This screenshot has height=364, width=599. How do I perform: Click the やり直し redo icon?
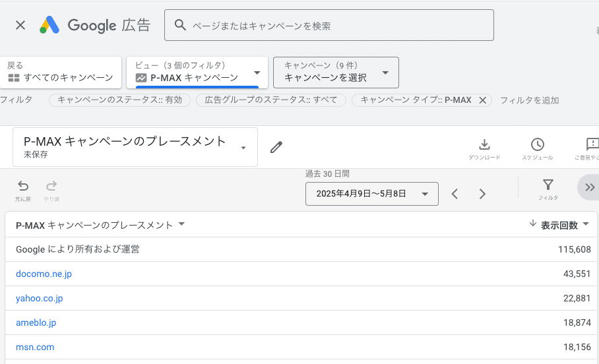51,186
